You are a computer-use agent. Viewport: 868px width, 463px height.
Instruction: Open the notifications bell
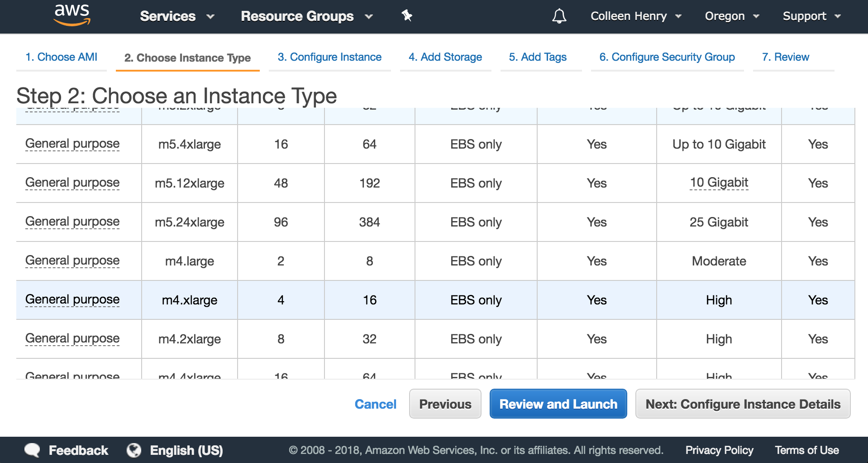click(x=559, y=16)
